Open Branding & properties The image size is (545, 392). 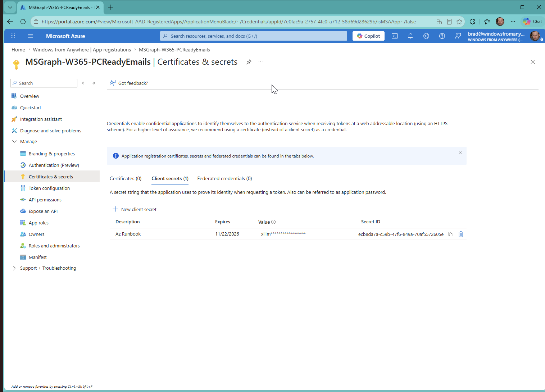(x=52, y=154)
